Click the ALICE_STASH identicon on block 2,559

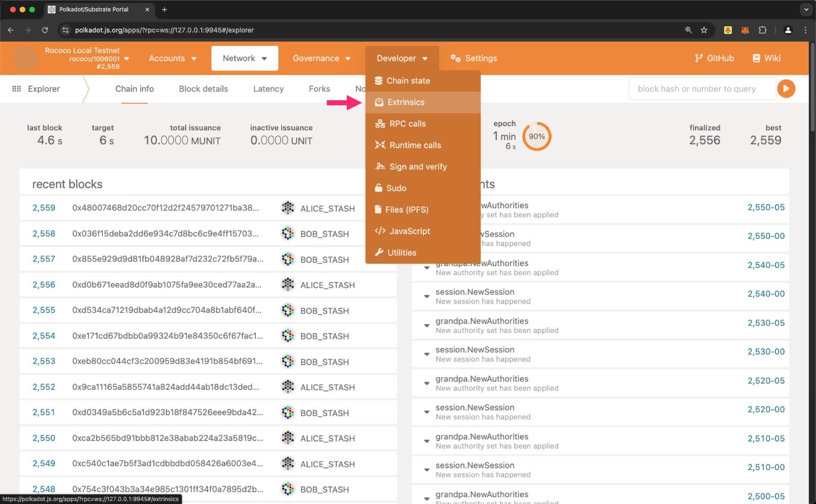pyautogui.click(x=288, y=208)
